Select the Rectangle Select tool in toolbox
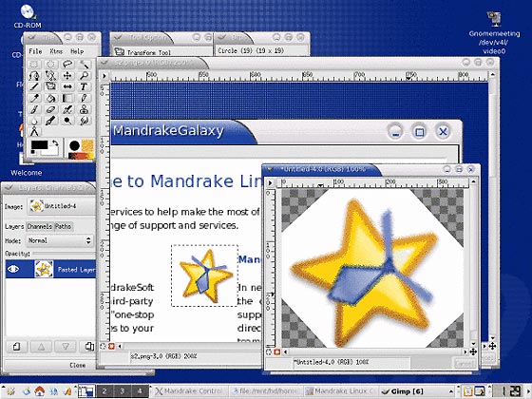 pyautogui.click(x=34, y=65)
